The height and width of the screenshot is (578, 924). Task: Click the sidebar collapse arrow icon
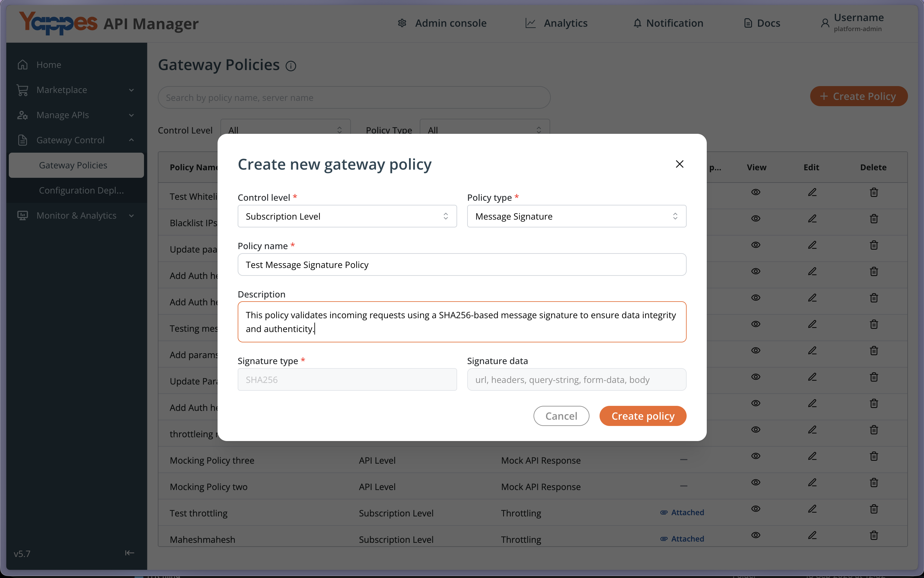coord(130,553)
